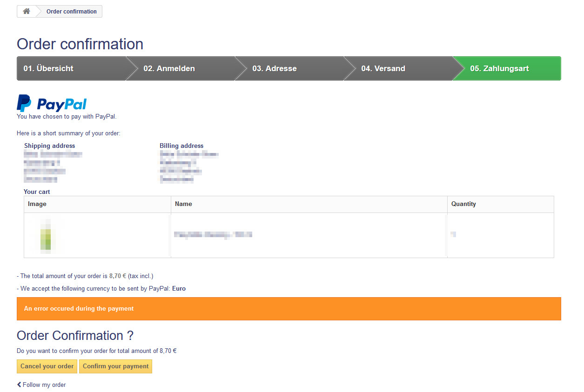Click the Quantity column header
The height and width of the screenshot is (392, 584).
click(x=463, y=204)
